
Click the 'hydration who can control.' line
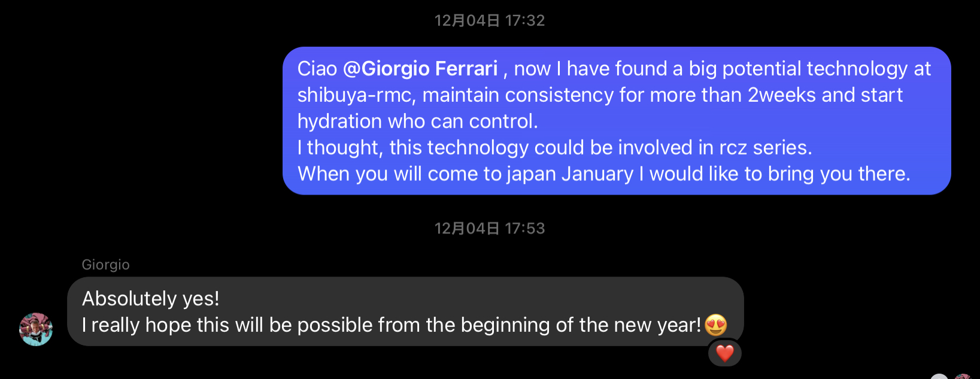[x=418, y=122]
